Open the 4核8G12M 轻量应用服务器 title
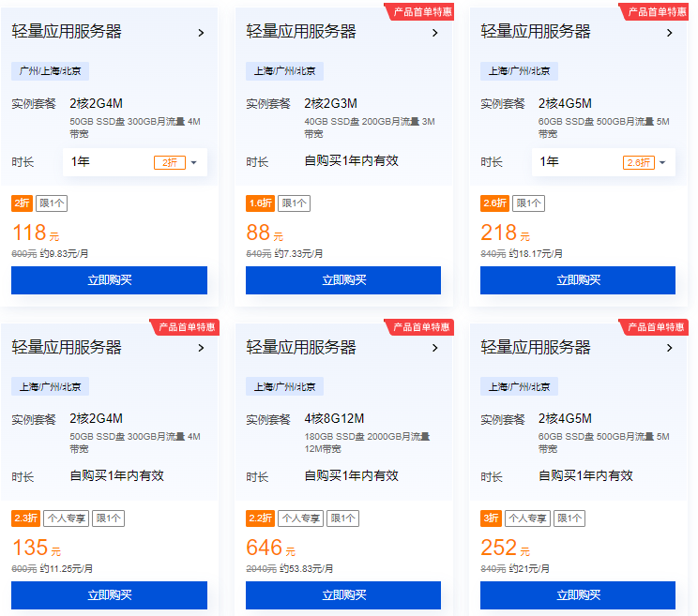The height and width of the screenshot is (616, 698). 301,347
